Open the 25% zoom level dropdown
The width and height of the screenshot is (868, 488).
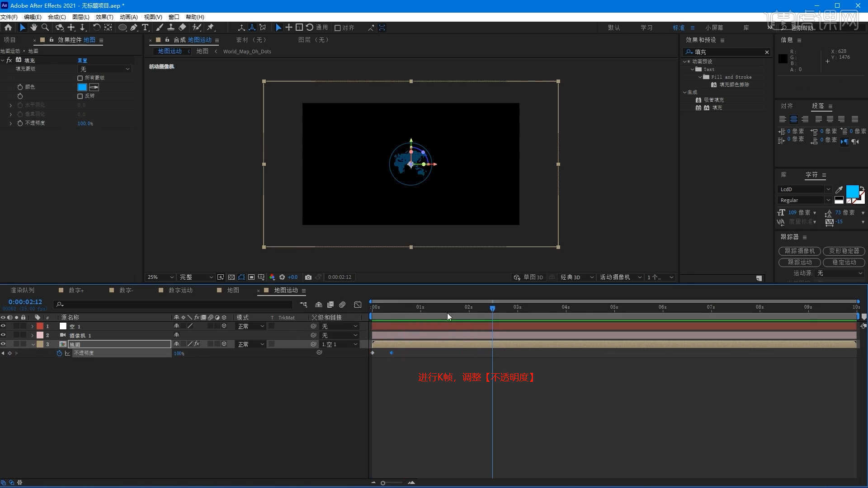[x=160, y=277]
